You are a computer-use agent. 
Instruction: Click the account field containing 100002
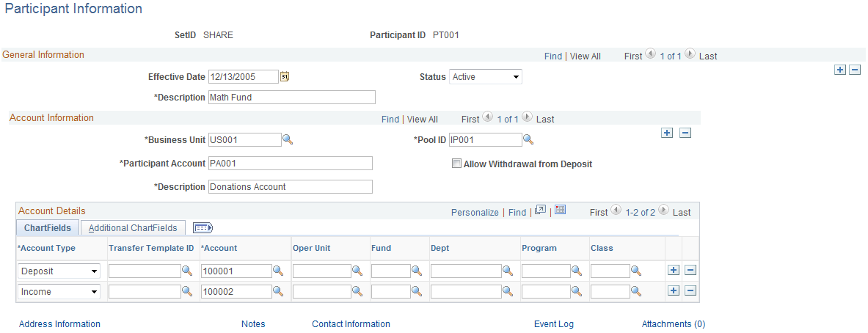click(236, 292)
